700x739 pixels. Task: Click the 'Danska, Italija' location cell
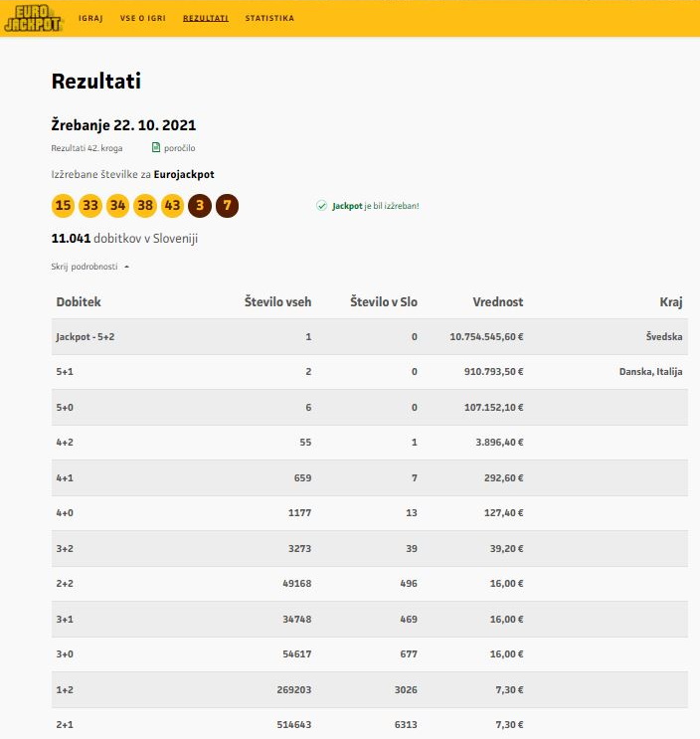click(x=651, y=372)
